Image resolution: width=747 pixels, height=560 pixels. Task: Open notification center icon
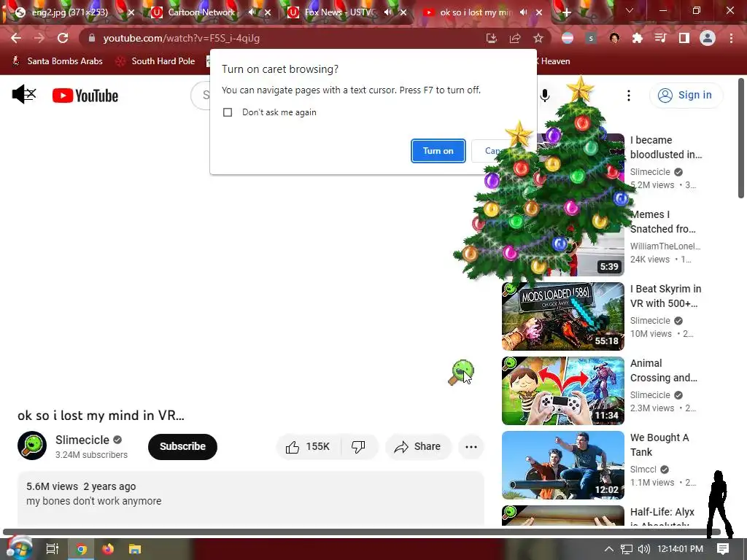pyautogui.click(x=723, y=549)
